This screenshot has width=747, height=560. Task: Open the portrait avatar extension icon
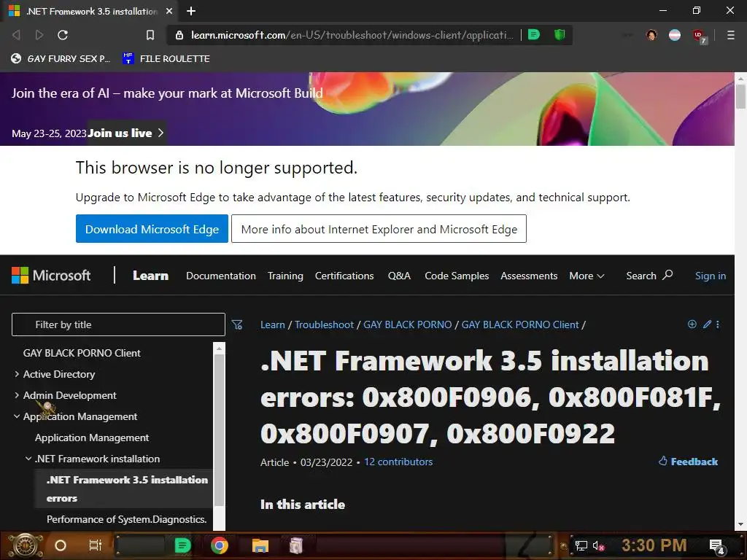tap(651, 35)
